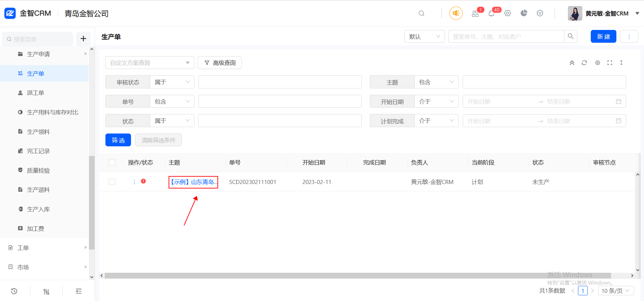The height and width of the screenshot is (301, 644).
Task: Open the table column settings gear
Action: [598, 63]
